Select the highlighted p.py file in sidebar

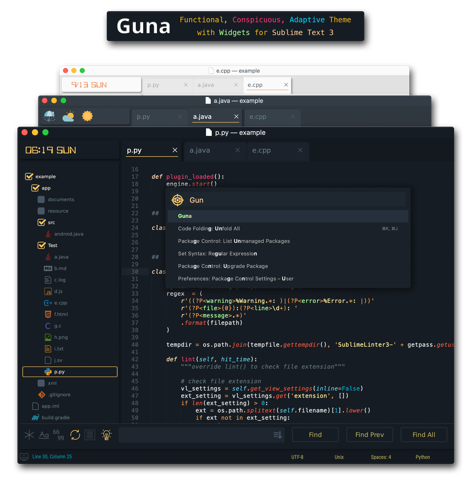pyautogui.click(x=70, y=372)
